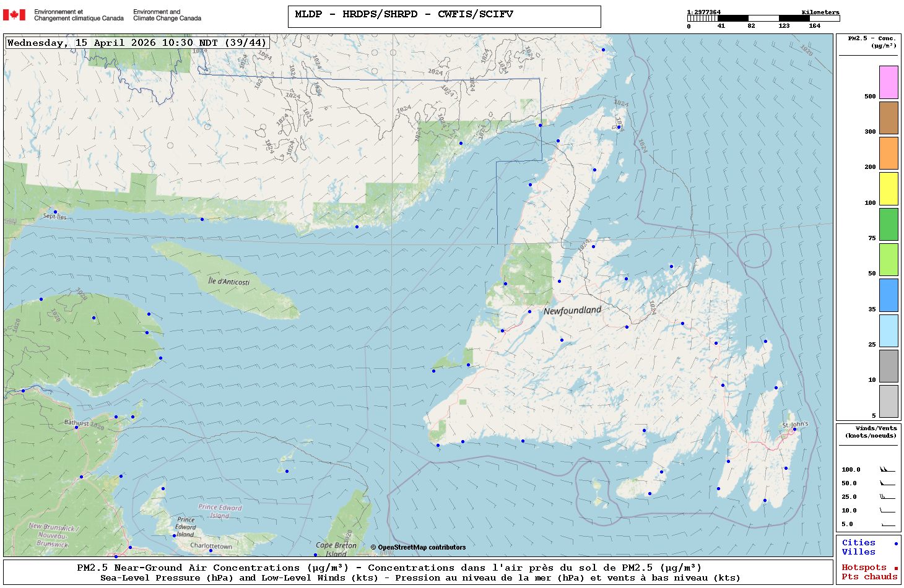
Task: Click the 5.0 knots wind barb symbol
Action: pos(887,524)
